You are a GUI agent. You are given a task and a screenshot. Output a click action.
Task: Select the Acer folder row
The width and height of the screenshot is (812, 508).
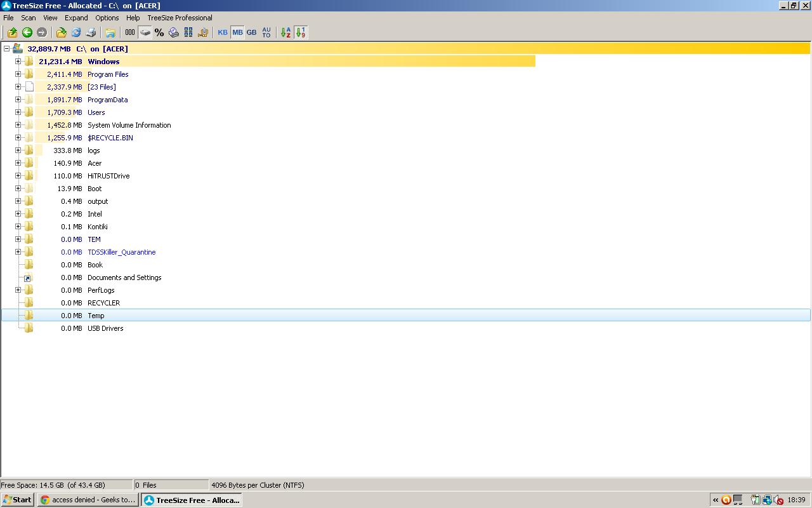click(x=406, y=163)
